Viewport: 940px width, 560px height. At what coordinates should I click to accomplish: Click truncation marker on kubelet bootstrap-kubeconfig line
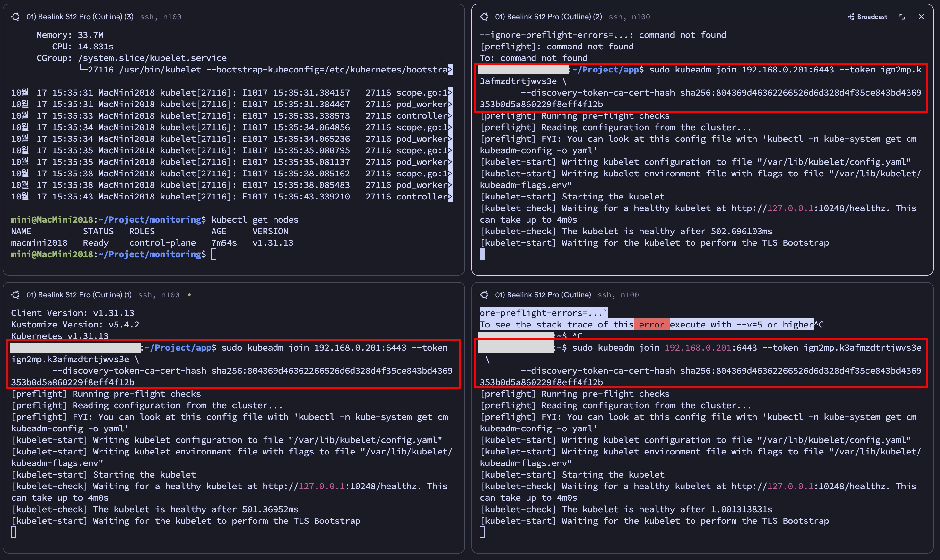450,69
